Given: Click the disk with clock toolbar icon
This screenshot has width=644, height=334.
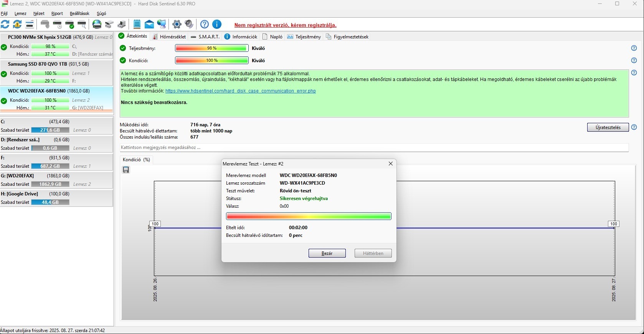Looking at the screenshot, I should point(57,24).
